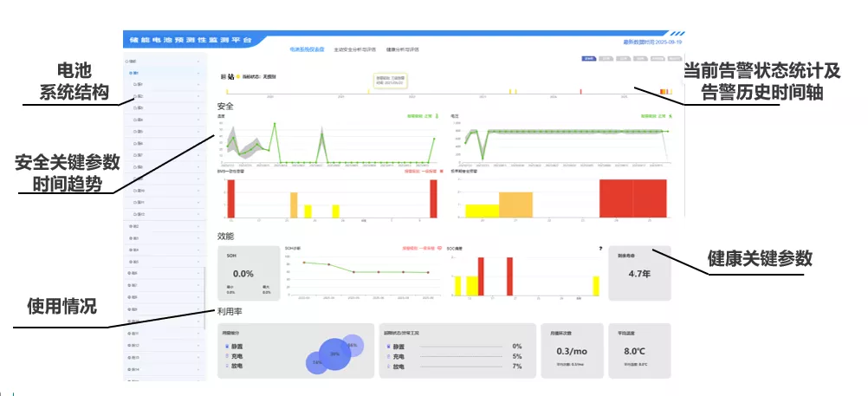Expand the top-level root node in battery tree
This screenshot has height=396, width=868.
[x=131, y=61]
